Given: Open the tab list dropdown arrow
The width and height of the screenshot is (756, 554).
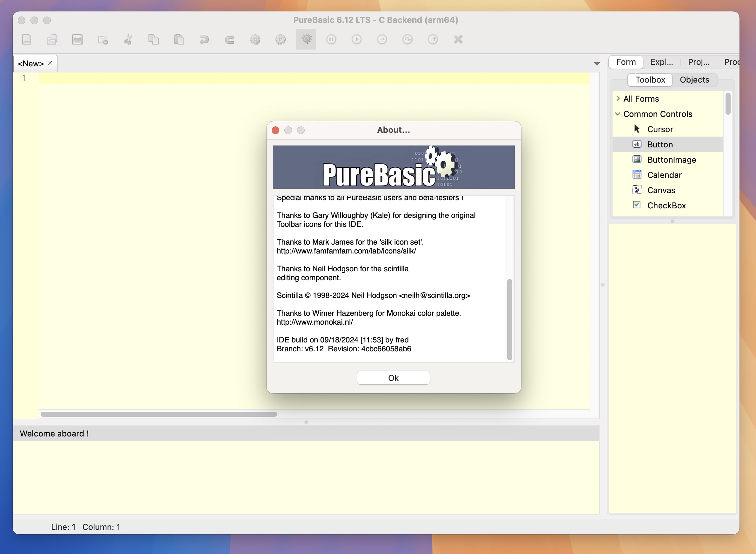Looking at the screenshot, I should [597, 64].
